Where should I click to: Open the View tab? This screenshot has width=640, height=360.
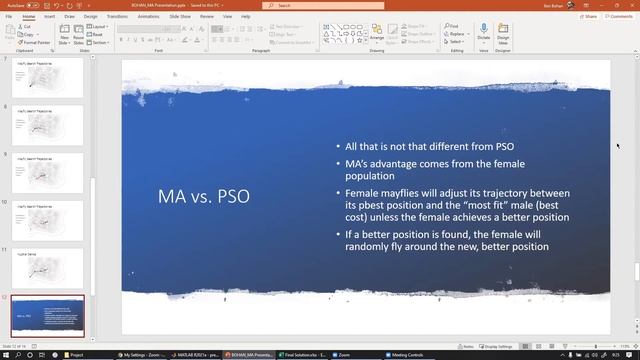(x=227, y=16)
